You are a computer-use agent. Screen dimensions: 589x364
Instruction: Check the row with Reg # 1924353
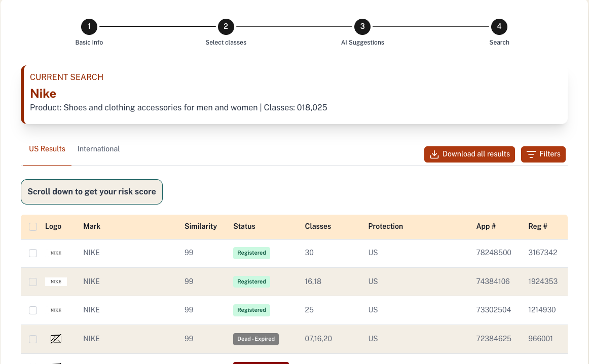pyautogui.click(x=33, y=282)
